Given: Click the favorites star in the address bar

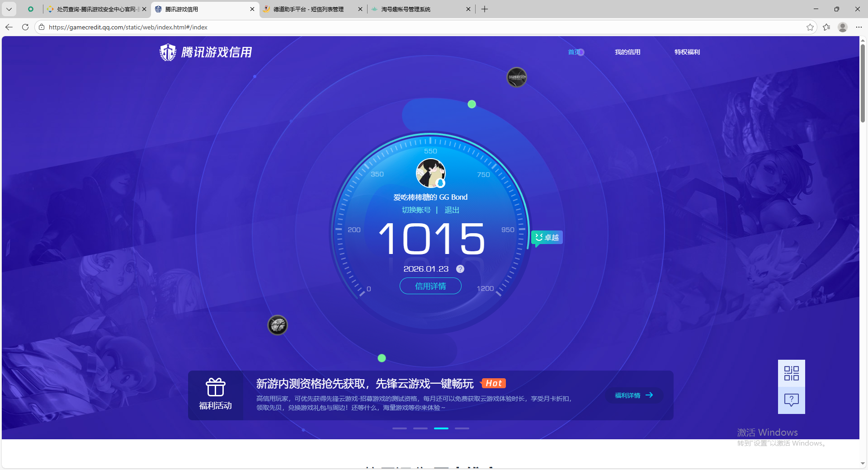Looking at the screenshot, I should coord(810,27).
